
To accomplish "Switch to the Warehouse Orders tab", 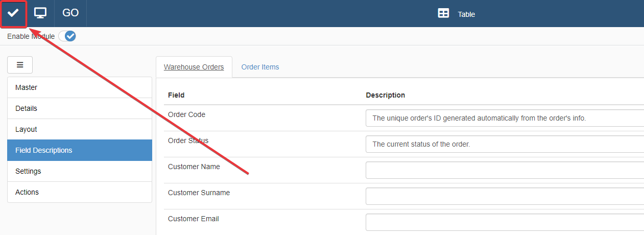I will click(194, 67).
